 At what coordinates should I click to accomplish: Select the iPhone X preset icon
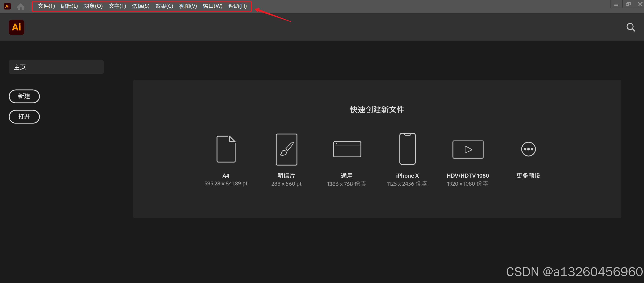(x=407, y=149)
